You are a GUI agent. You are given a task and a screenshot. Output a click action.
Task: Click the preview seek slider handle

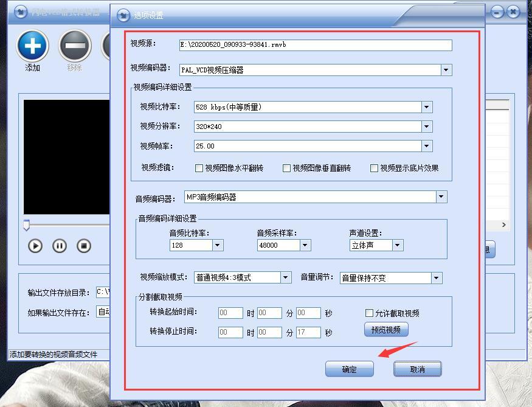tap(27, 225)
